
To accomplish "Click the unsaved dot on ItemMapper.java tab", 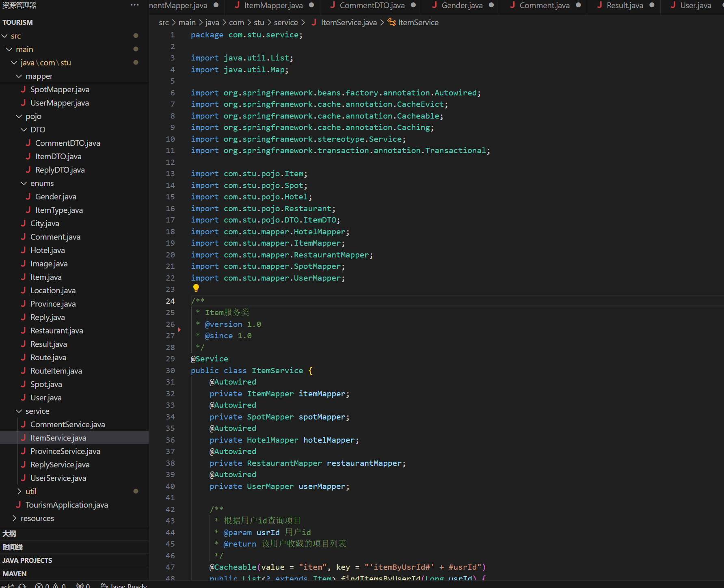I will (311, 5).
